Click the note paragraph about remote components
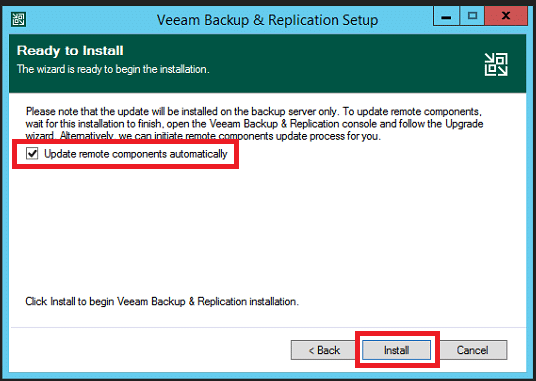Screen dimensions: 536x381 point(254,123)
